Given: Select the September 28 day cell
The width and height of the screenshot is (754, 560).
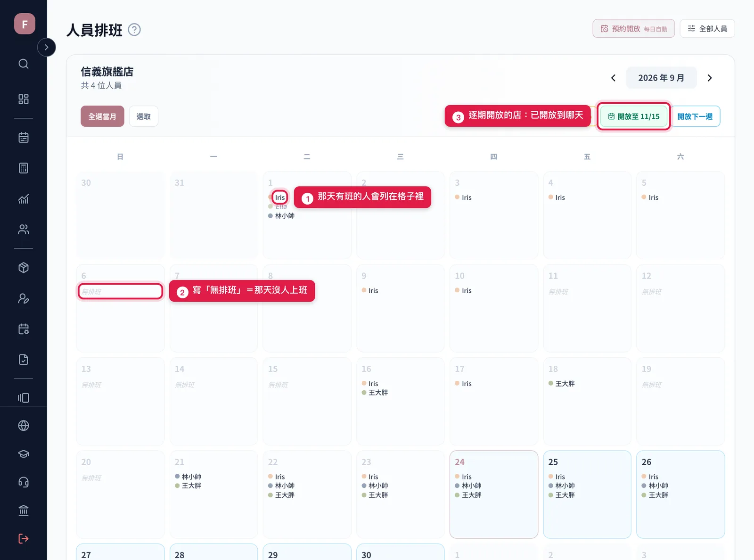Looking at the screenshot, I should point(213,552).
